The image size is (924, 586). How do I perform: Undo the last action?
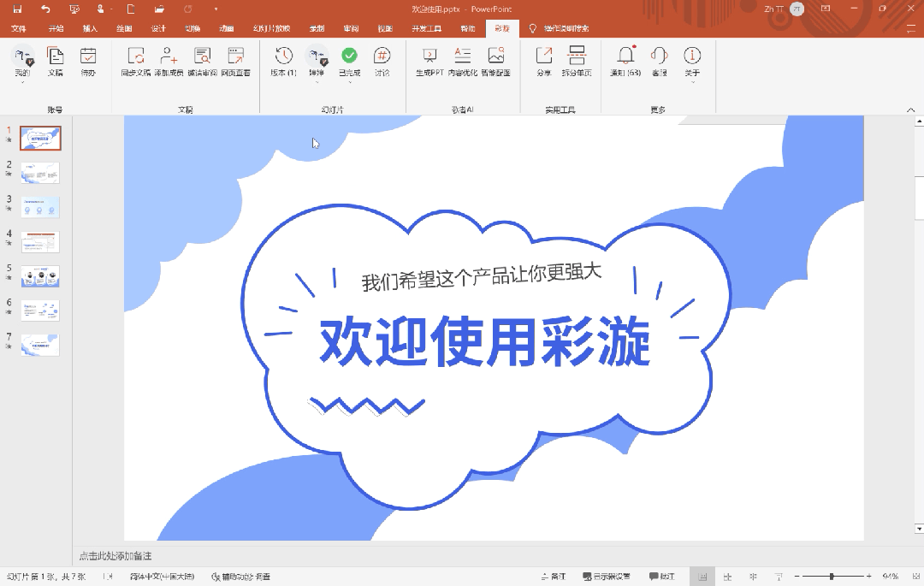point(45,9)
